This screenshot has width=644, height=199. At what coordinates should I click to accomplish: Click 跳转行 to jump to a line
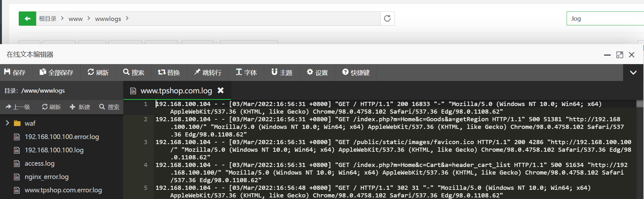(208, 73)
